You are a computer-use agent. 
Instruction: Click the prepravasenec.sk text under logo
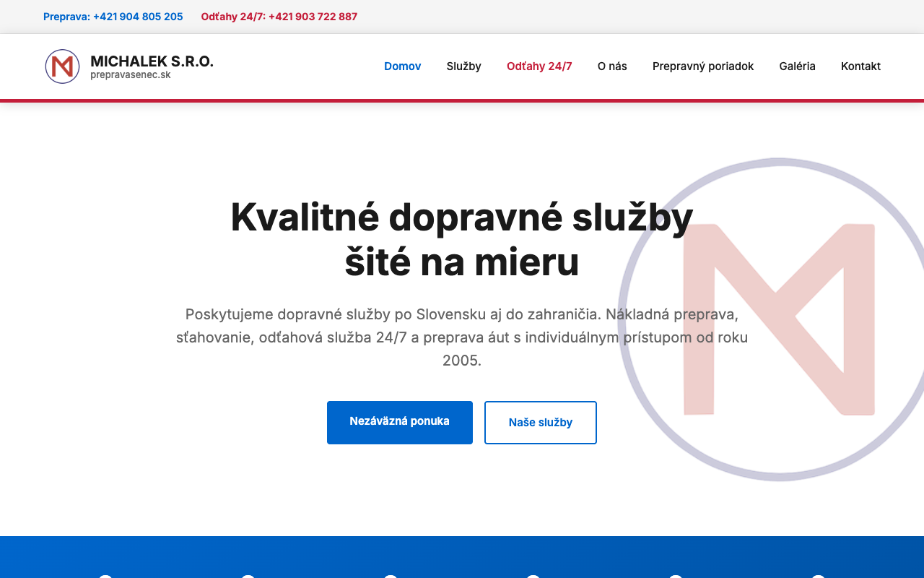(131, 75)
